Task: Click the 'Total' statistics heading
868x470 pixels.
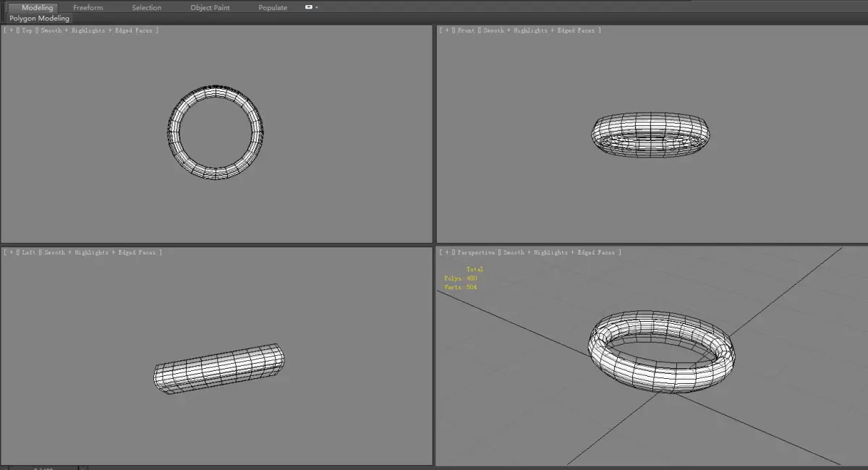Action: [x=475, y=269]
